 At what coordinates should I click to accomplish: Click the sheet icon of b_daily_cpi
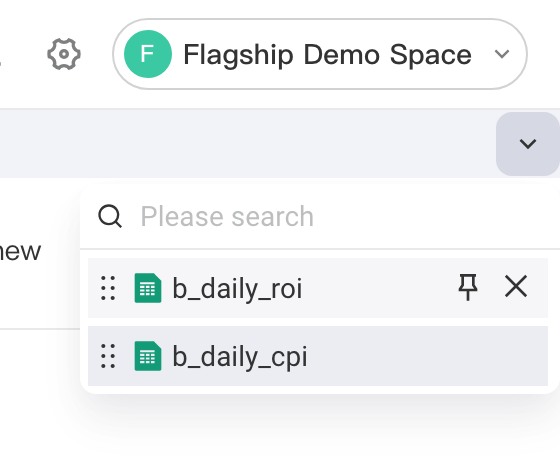coord(148,356)
